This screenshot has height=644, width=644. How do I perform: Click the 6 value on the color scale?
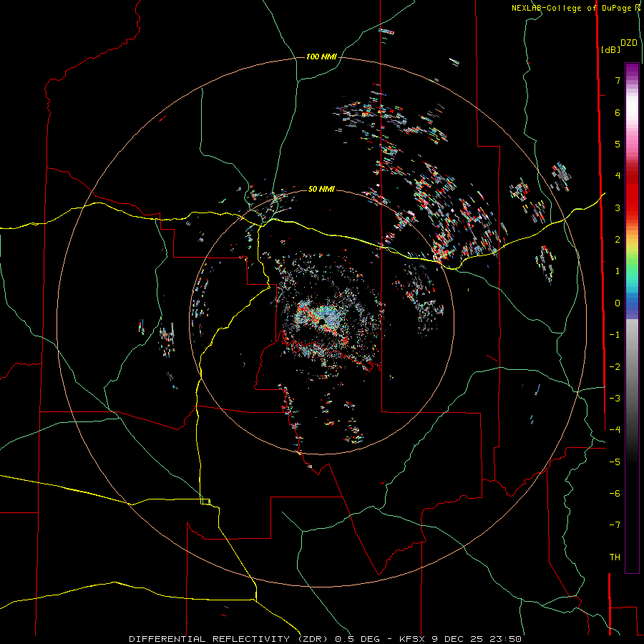(618, 112)
